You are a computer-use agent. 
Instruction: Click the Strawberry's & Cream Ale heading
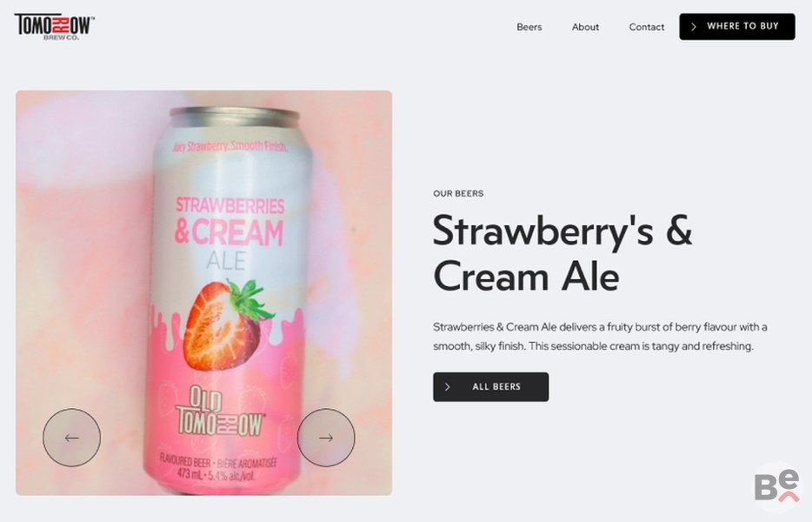(562, 253)
